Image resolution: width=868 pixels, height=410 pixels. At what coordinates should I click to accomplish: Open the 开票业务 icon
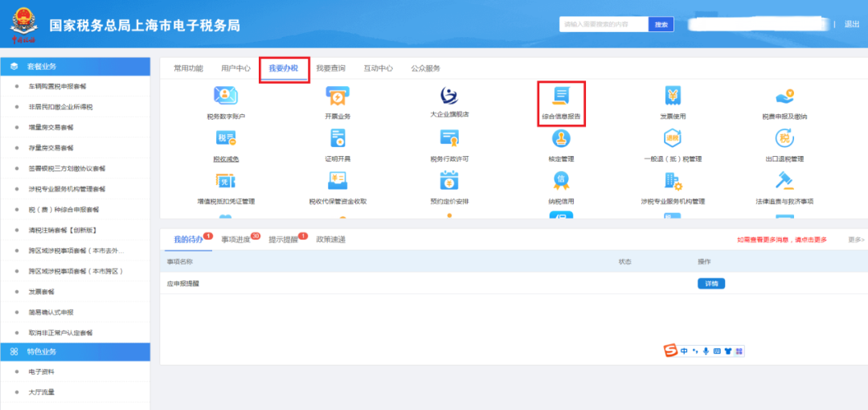click(x=338, y=96)
